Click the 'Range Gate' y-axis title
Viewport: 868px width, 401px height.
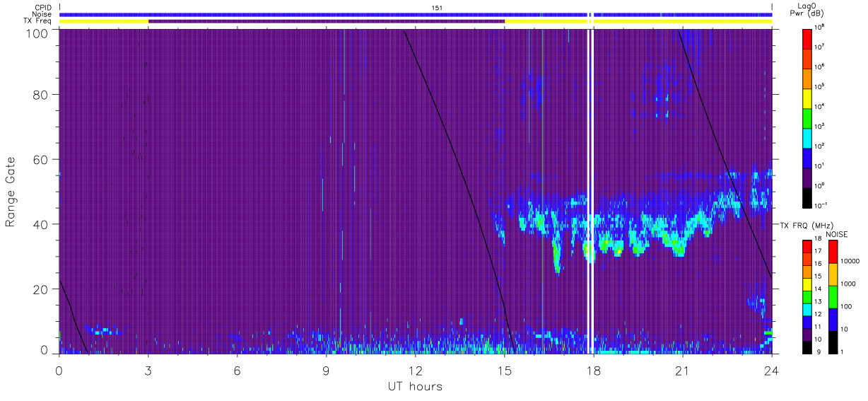click(x=11, y=192)
